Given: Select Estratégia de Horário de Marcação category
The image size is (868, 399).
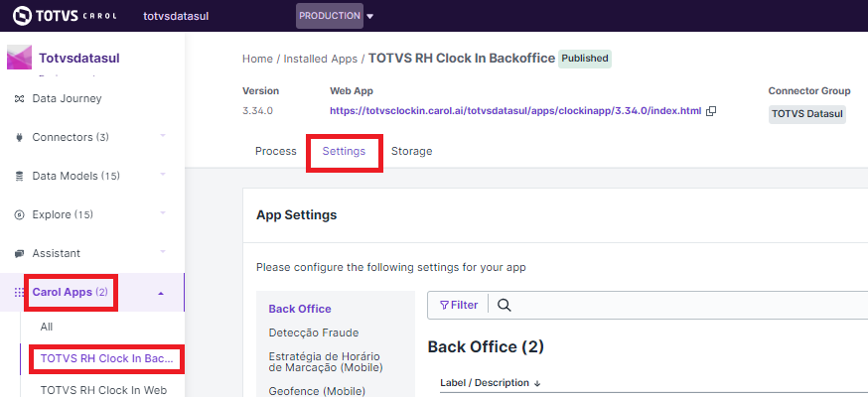Looking at the screenshot, I should pos(326,362).
